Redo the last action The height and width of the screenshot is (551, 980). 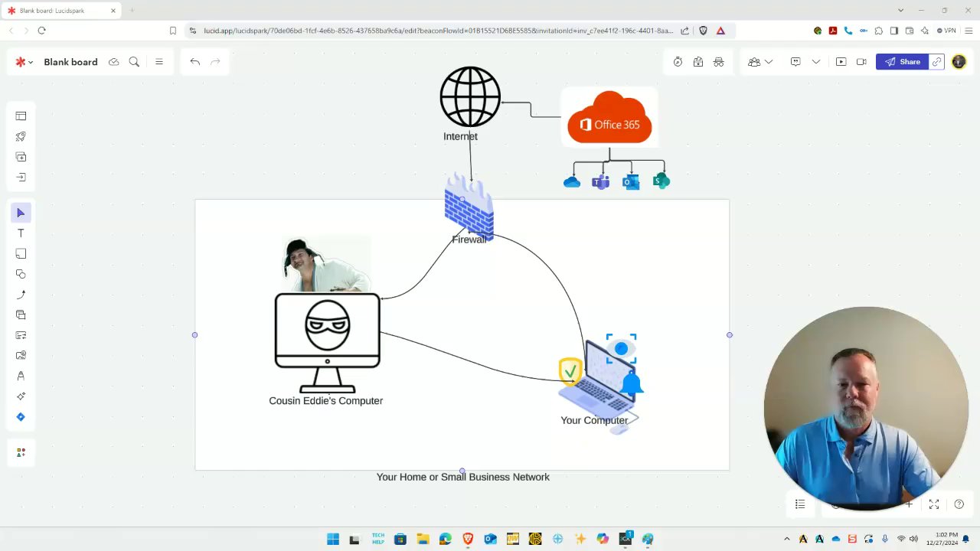pyautogui.click(x=215, y=62)
